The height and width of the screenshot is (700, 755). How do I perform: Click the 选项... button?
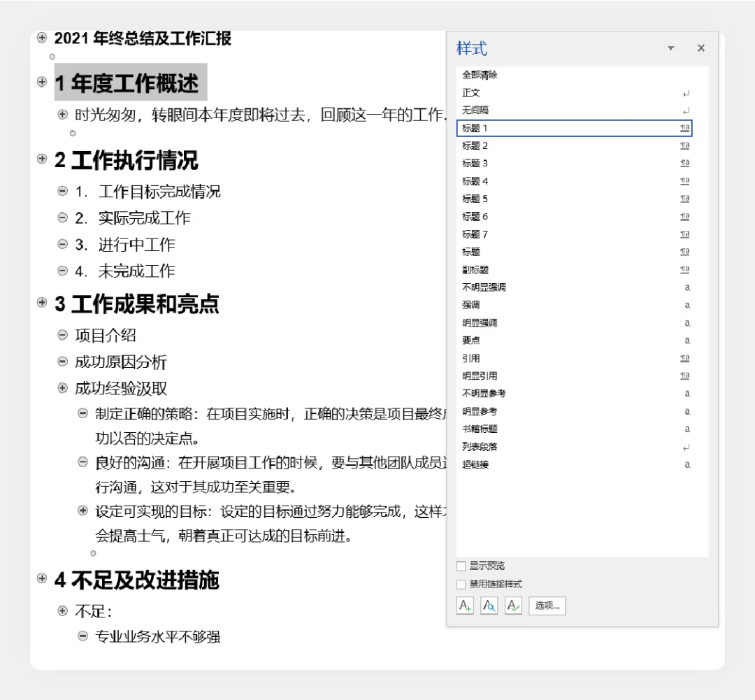[546, 606]
